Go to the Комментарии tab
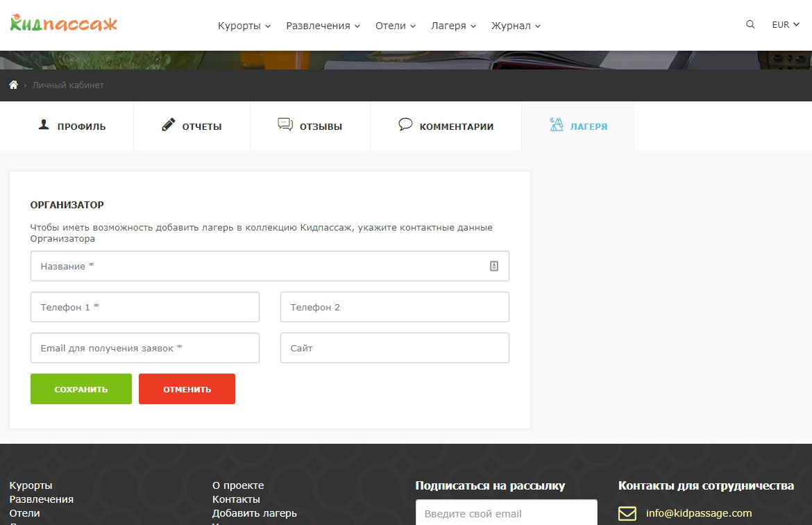The image size is (812, 525). [446, 126]
